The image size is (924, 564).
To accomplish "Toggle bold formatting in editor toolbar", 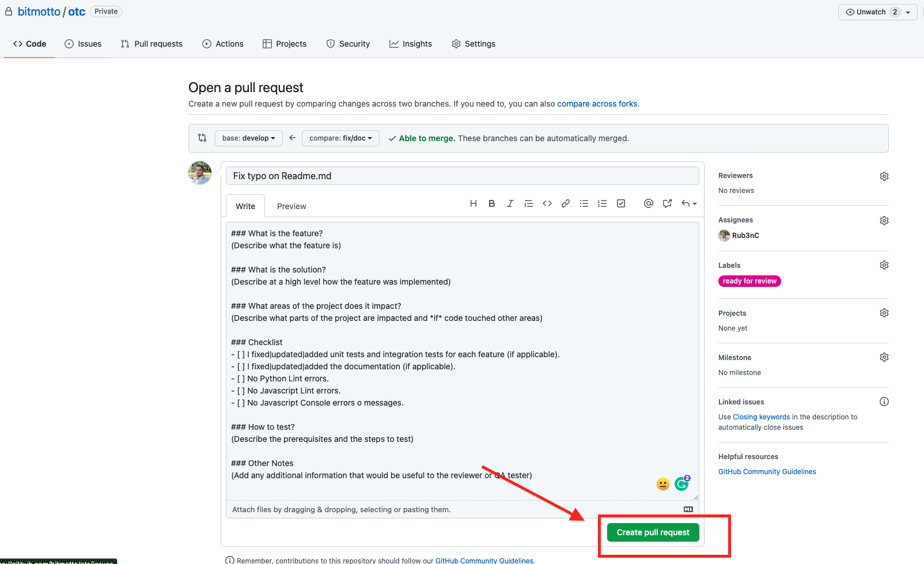I will click(492, 203).
